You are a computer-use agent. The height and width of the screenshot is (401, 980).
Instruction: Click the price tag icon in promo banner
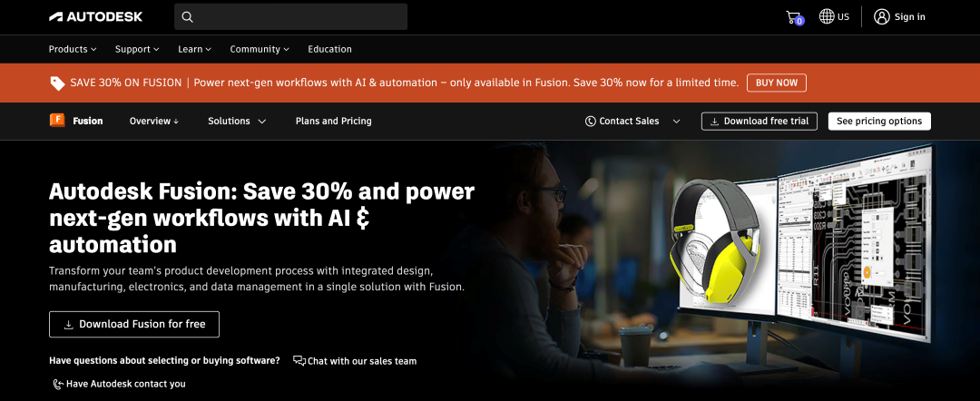click(57, 83)
